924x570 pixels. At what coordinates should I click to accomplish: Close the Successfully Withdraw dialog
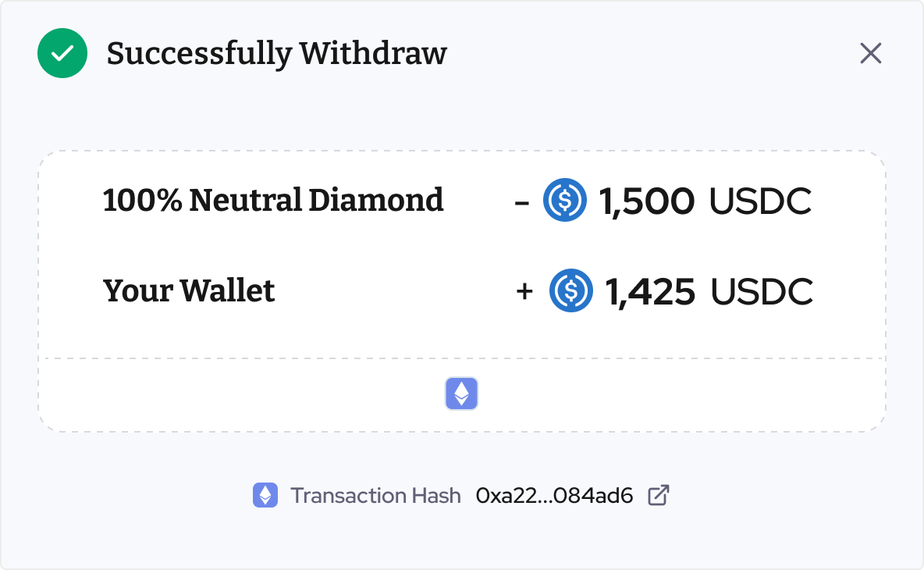[870, 53]
